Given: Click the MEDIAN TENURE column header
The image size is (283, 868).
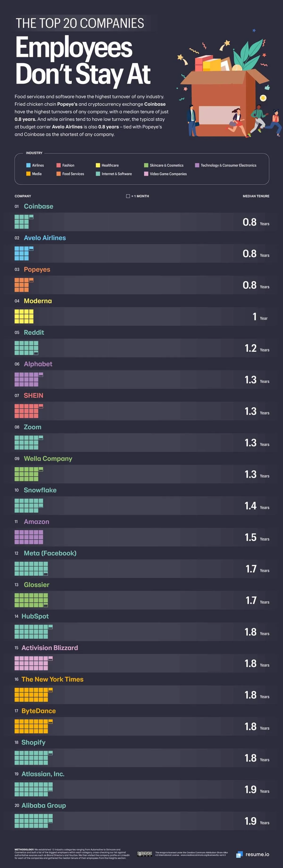Looking at the screenshot, I should pos(256,196).
